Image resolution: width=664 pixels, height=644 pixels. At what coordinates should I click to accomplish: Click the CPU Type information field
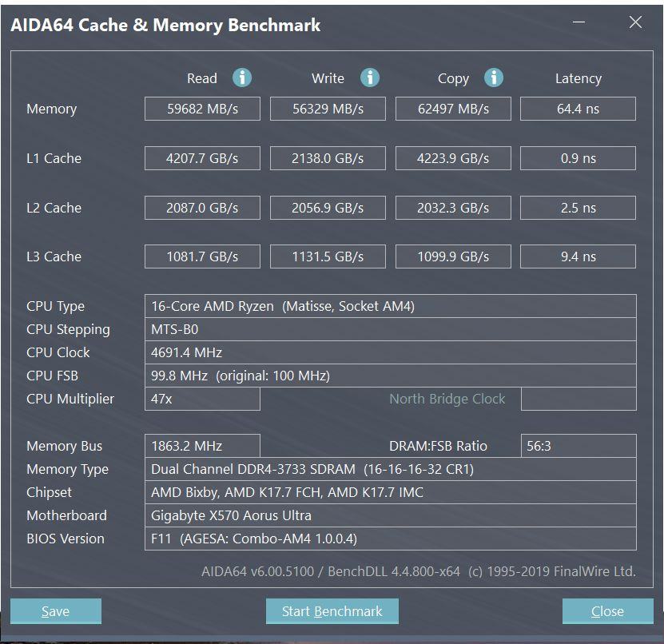coord(390,306)
